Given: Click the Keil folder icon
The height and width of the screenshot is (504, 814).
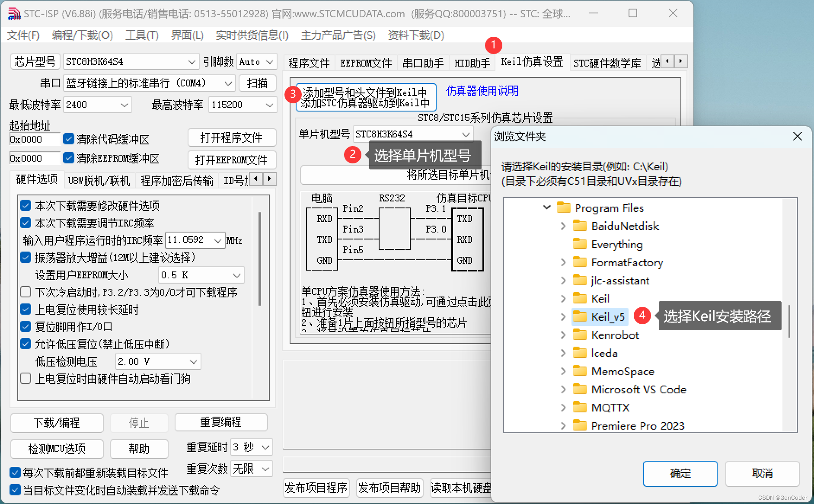Looking at the screenshot, I should tap(580, 299).
